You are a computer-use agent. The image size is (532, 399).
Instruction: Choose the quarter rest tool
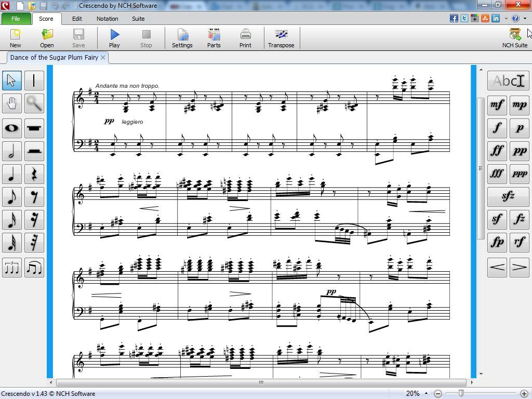34,174
